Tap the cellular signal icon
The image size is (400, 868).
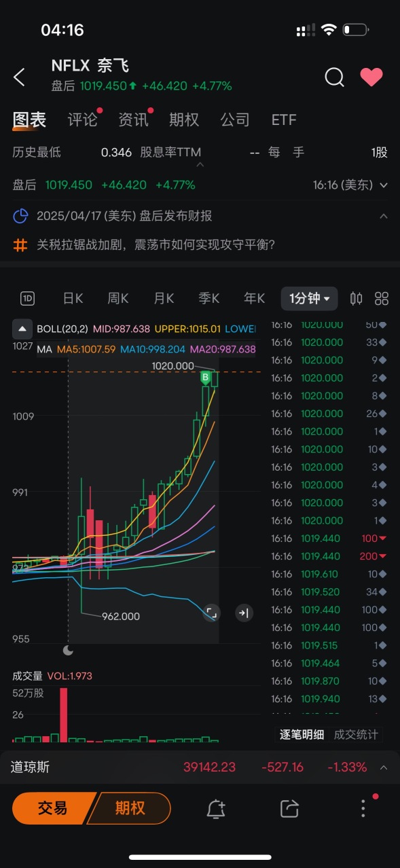[306, 30]
